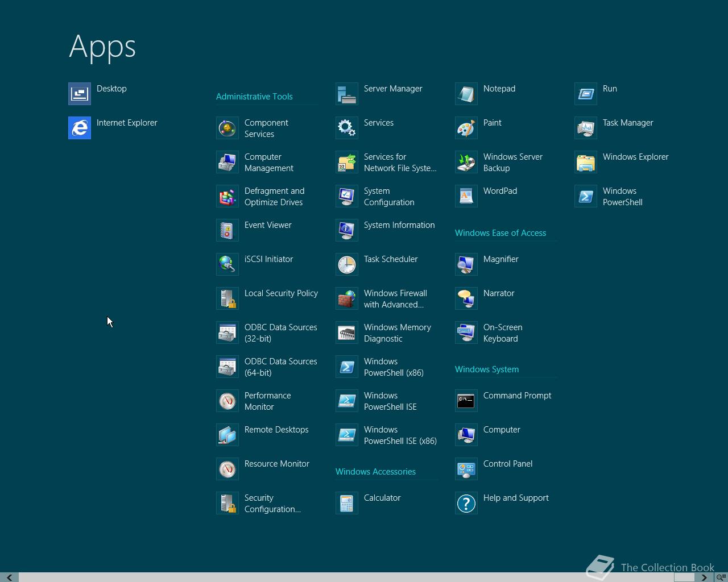This screenshot has height=582, width=728.
Task: Launch Command Prompt icon
Action: 466,401
